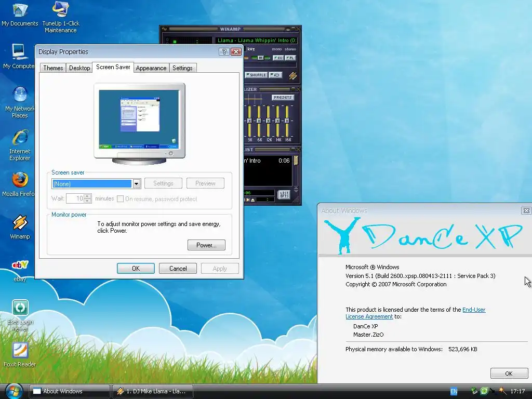Select the Screen Saver tab
This screenshot has width=532, height=399.
click(x=113, y=67)
